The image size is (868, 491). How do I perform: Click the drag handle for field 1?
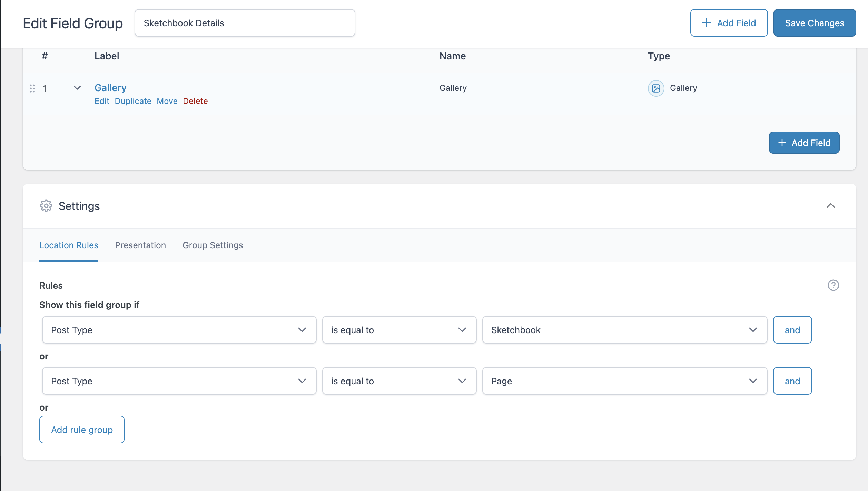tap(32, 88)
